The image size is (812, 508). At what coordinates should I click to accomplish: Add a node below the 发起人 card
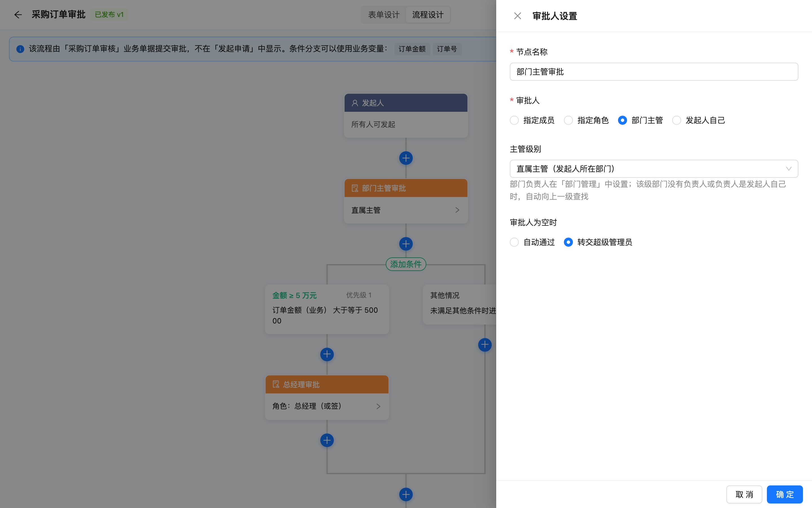(406, 158)
